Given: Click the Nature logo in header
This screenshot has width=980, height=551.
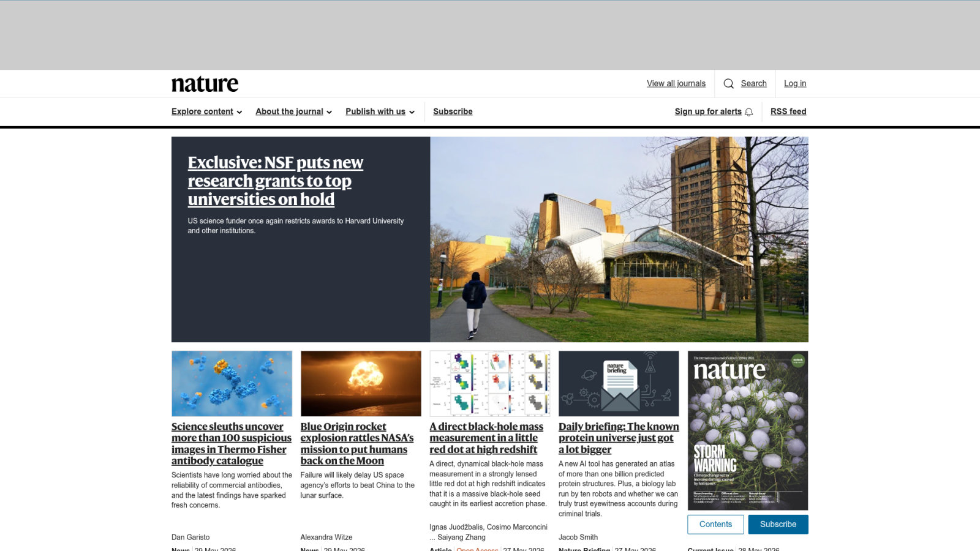Looking at the screenshot, I should click(x=205, y=84).
